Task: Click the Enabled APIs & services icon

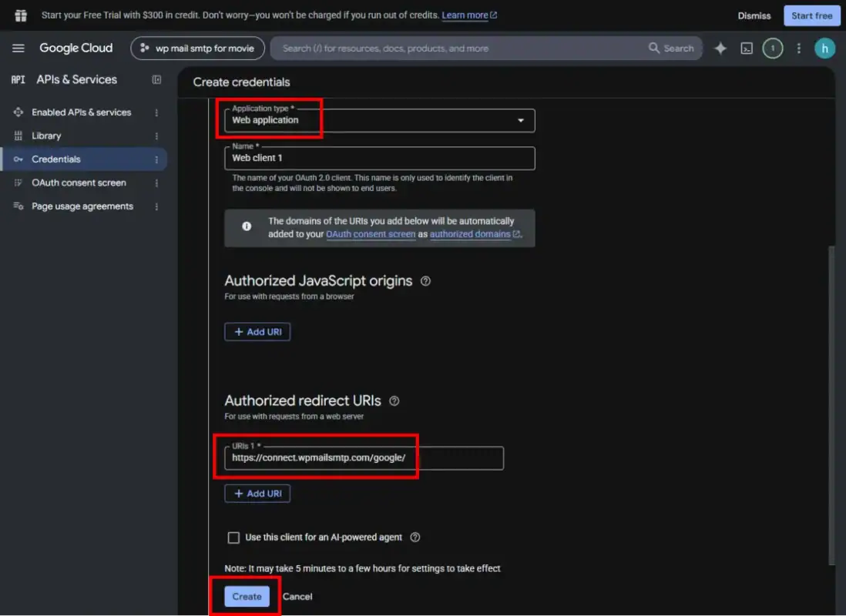Action: coord(18,112)
